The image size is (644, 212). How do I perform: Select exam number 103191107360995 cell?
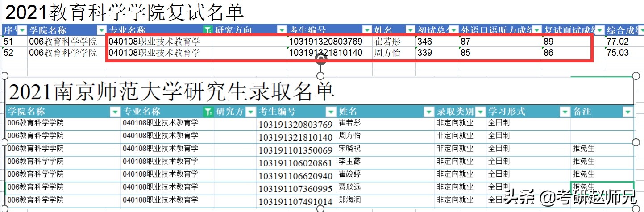(297, 188)
